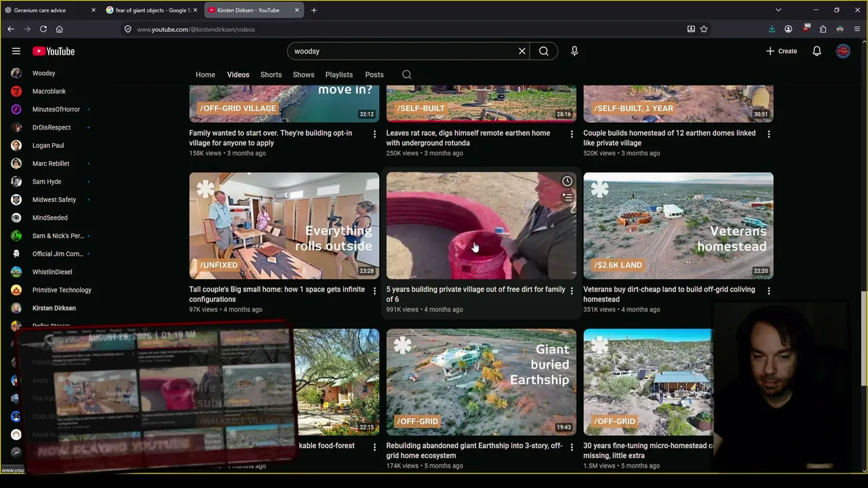Open Logan Paul channel in sidebar
Screen dimensions: 868x488
tap(47, 146)
